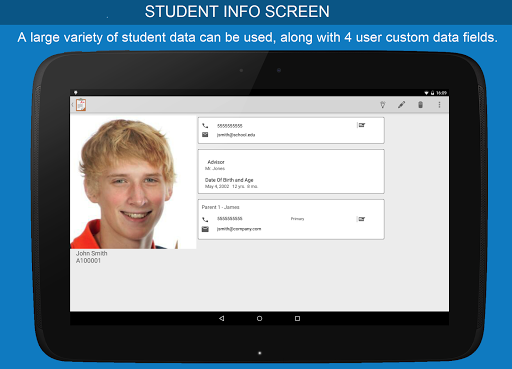This screenshot has height=369, width=512.
Task: Tap the John Smith student photo
Action: (133, 182)
